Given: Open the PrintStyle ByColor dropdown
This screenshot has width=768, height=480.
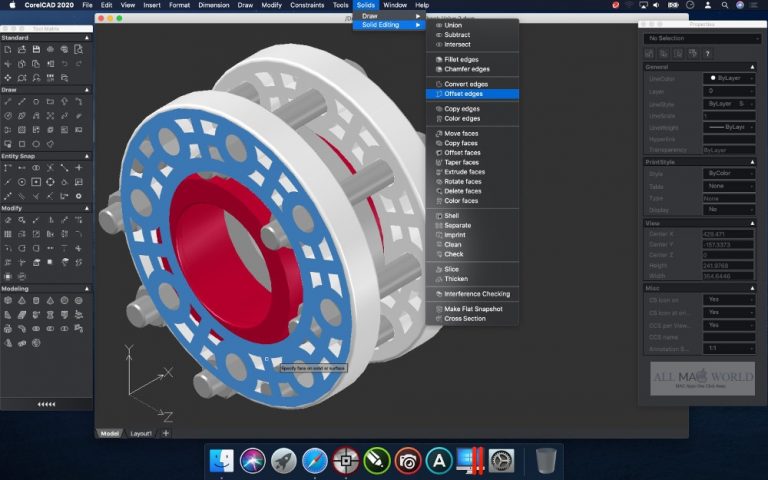Looking at the screenshot, I should [729, 173].
